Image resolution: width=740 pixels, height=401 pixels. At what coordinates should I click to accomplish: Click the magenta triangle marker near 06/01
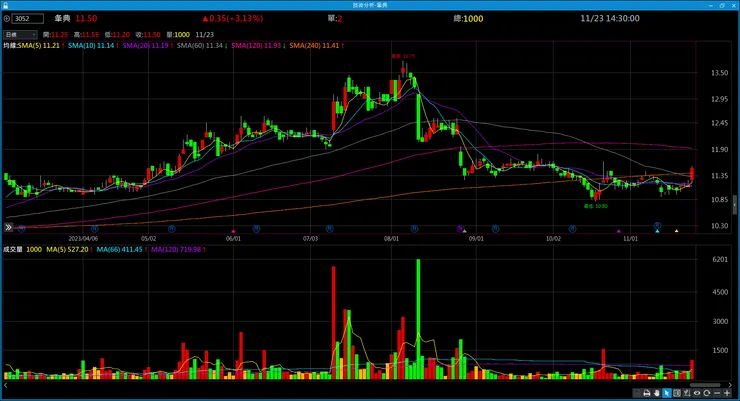233,231
